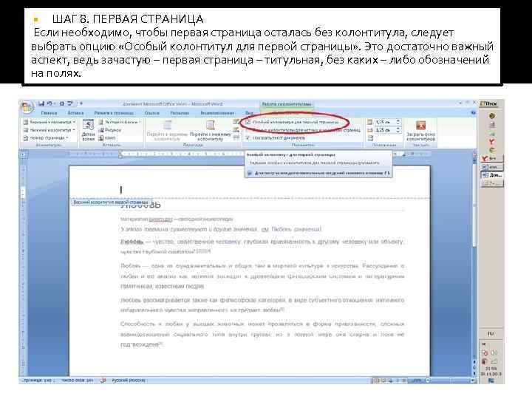The width and height of the screenshot is (532, 399).
Task: Click the view ruler toggle above scrollbar
Action: click(474, 154)
